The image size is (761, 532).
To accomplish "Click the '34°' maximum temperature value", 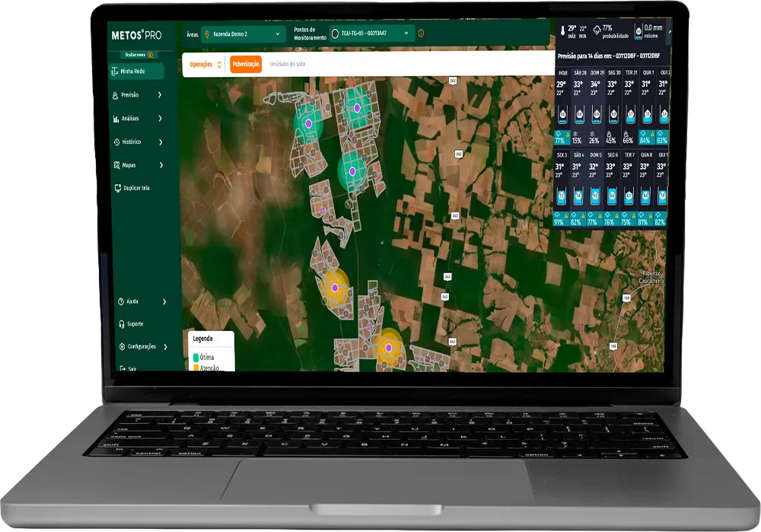I will coord(595,84).
